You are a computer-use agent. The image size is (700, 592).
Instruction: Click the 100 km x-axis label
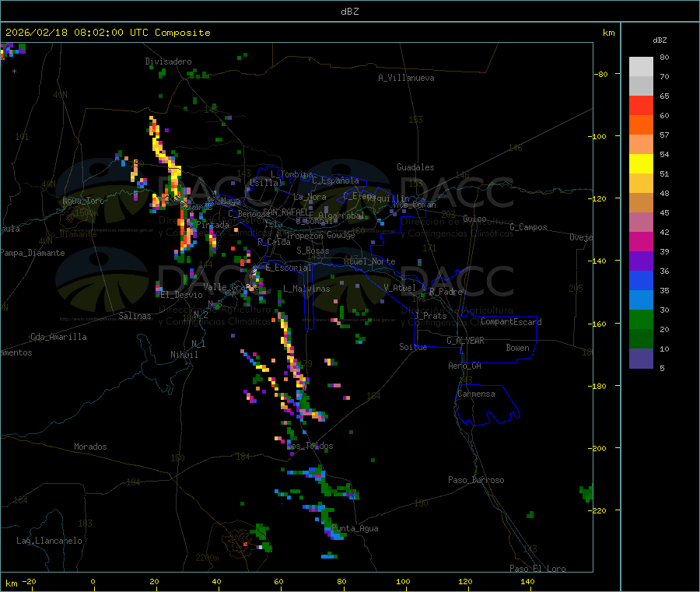tap(403, 581)
